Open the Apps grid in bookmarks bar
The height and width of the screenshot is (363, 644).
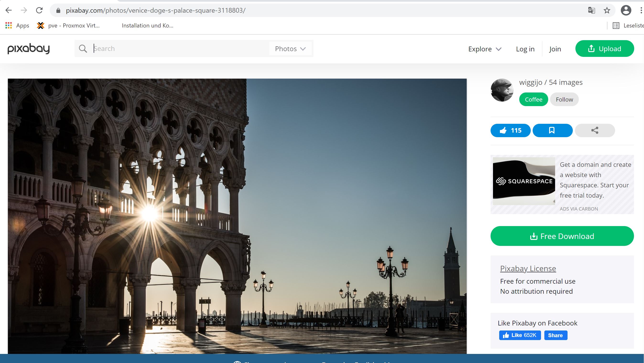point(17,26)
